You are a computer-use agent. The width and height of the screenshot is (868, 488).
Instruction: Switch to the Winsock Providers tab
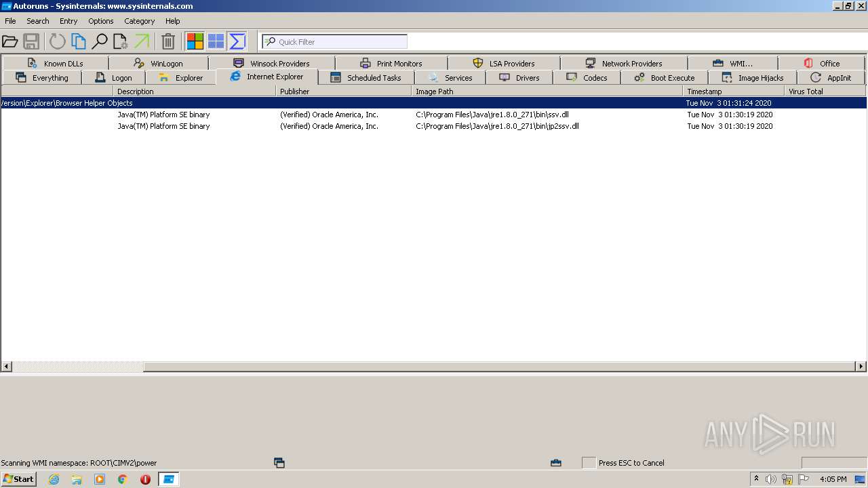[x=271, y=63]
